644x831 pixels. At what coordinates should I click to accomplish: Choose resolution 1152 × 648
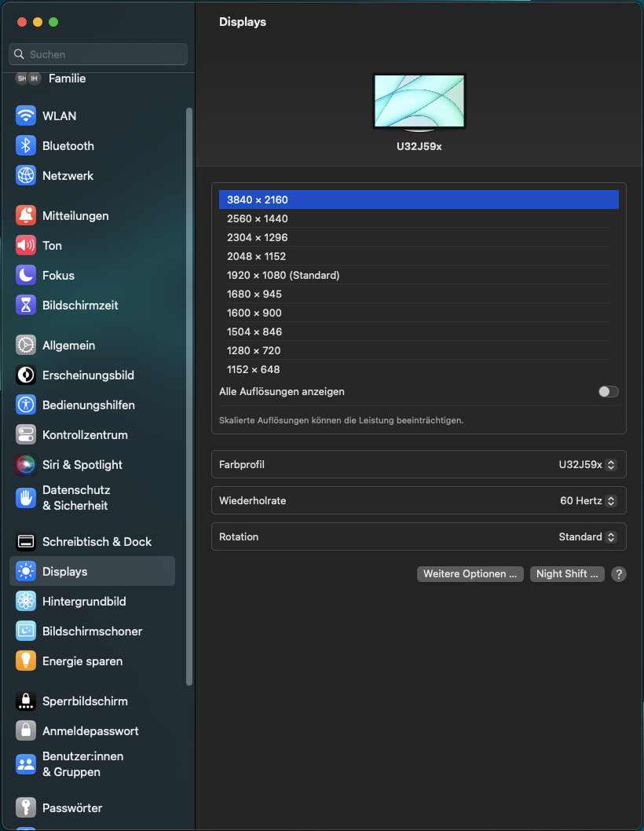click(x=419, y=369)
